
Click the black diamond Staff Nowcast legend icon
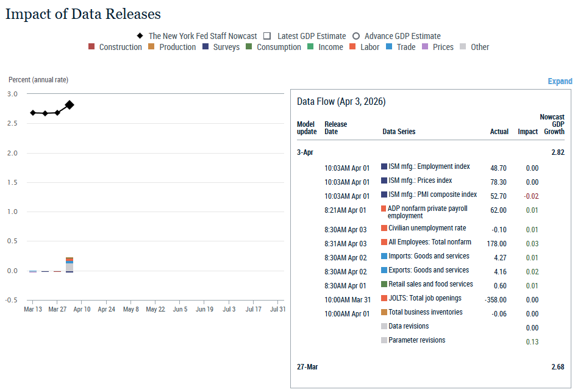(x=140, y=36)
